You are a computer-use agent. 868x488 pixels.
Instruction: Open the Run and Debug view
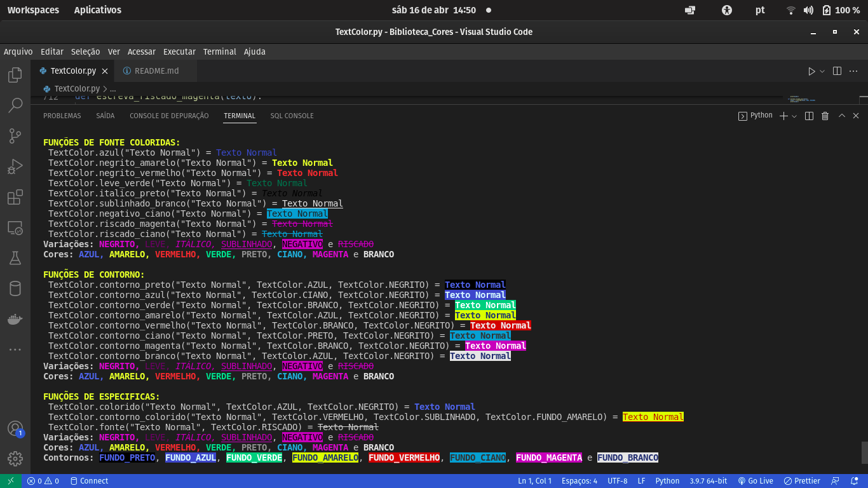[15, 166]
